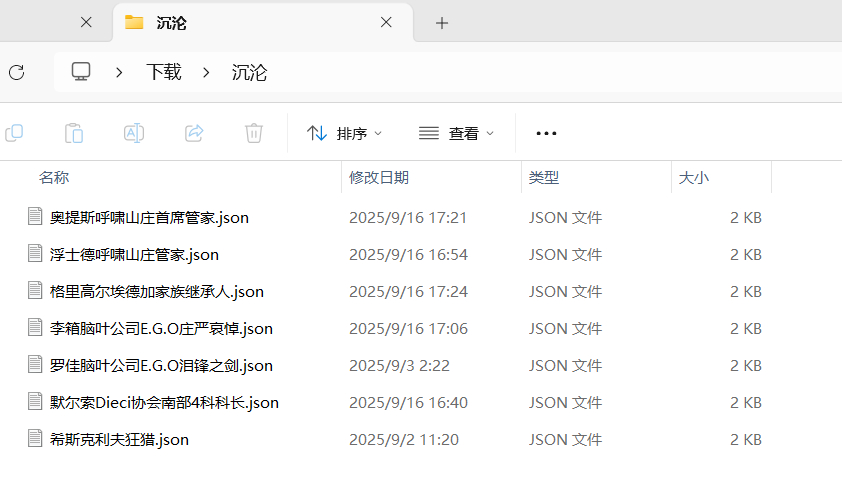Sort by 修改日期 column header
The width and height of the screenshot is (842, 480).
tap(379, 178)
